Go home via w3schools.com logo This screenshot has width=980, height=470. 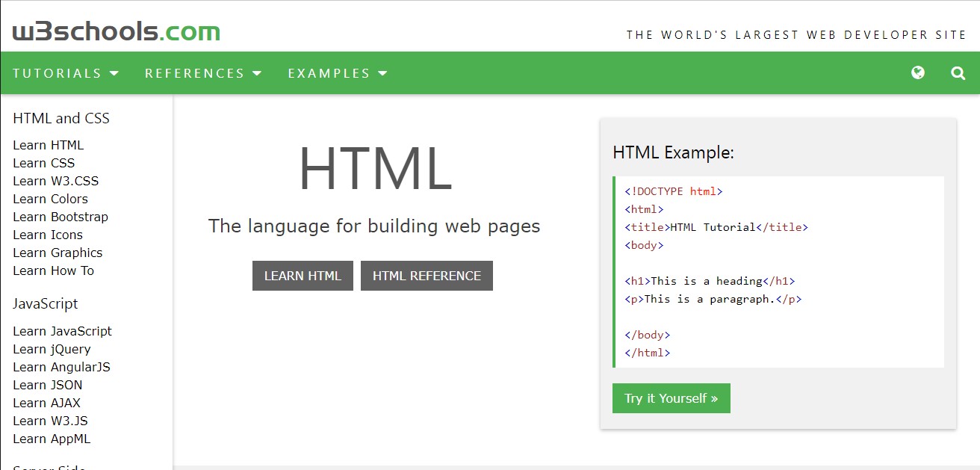coord(117,32)
